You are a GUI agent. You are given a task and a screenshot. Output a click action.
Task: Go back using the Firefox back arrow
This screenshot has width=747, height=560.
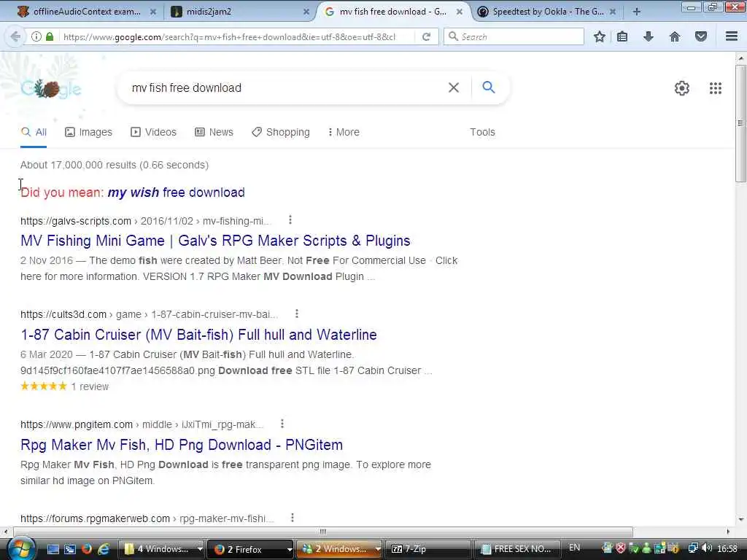tap(15, 36)
